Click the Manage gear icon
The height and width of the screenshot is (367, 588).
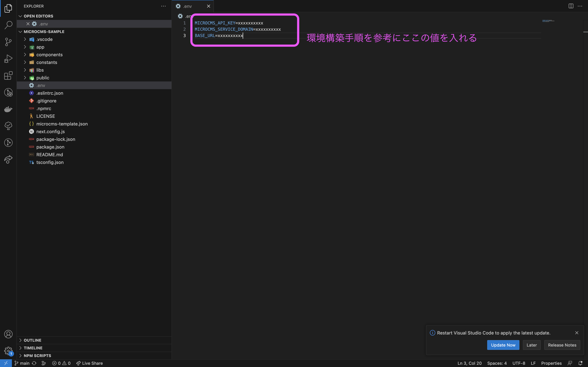8,351
